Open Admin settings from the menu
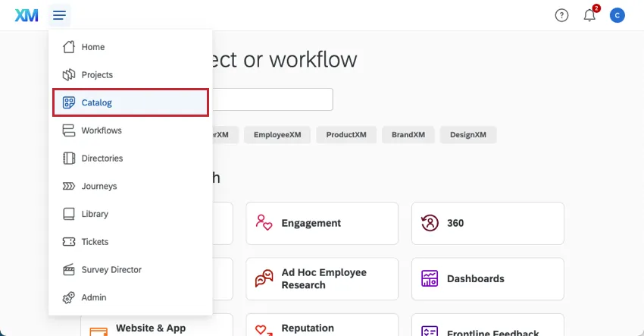Image resolution: width=644 pixels, height=336 pixels. 94,297
